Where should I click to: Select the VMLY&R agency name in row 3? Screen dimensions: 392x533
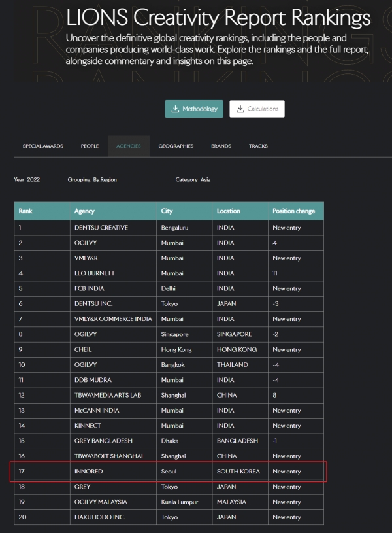(x=86, y=258)
